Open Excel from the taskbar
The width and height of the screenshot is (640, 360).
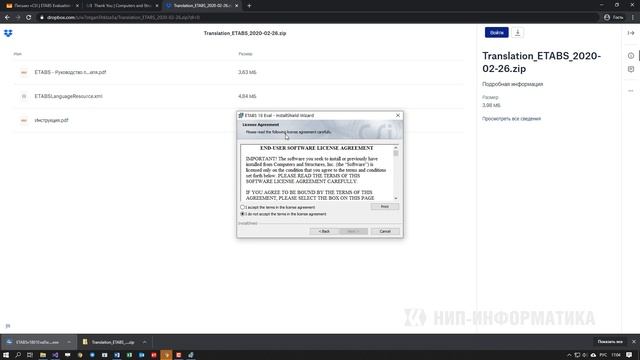tap(129, 355)
